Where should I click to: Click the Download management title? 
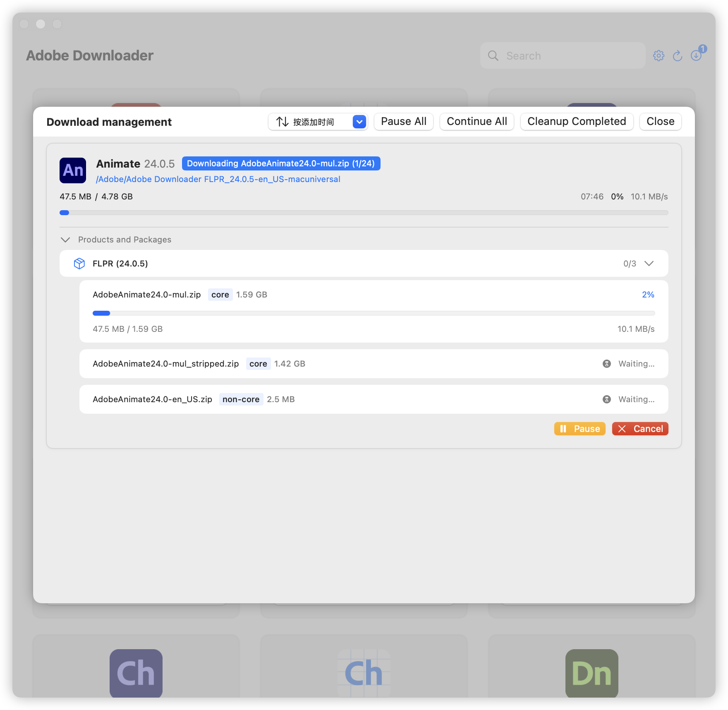point(109,121)
